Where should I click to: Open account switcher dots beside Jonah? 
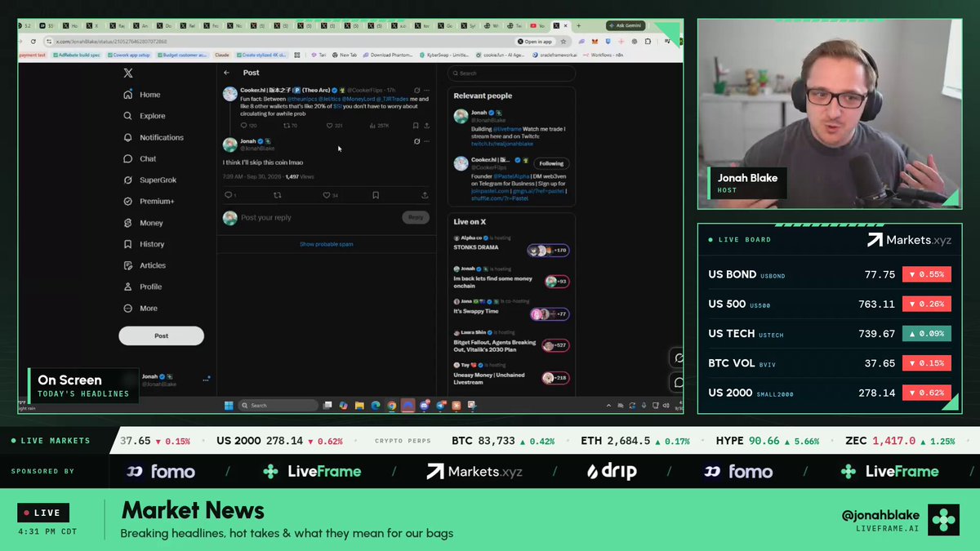tap(207, 379)
